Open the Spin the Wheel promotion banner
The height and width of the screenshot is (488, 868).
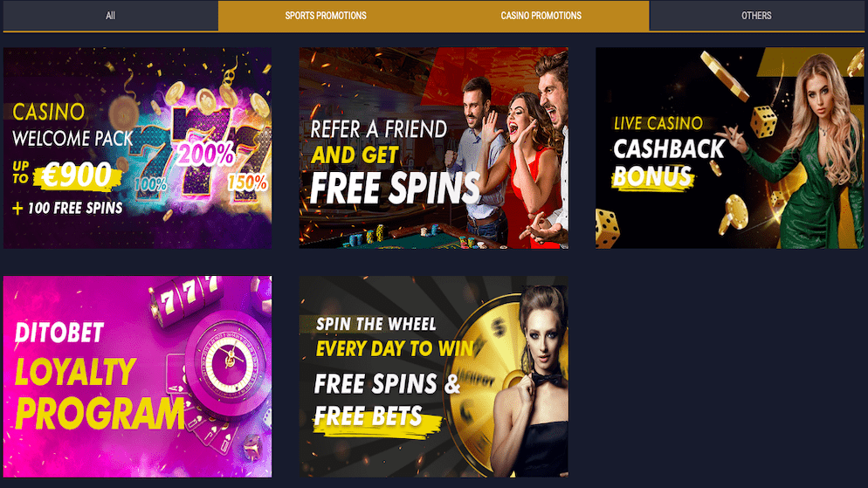click(x=433, y=376)
